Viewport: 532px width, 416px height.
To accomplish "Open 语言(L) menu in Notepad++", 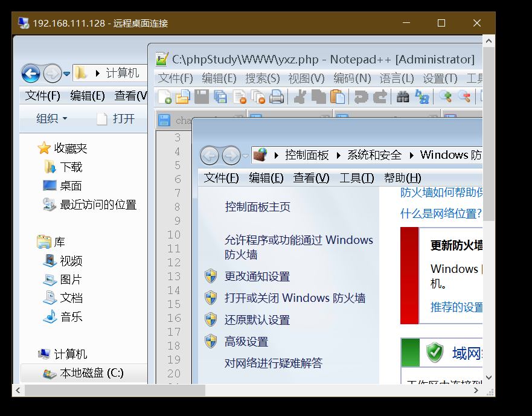I will coord(397,78).
